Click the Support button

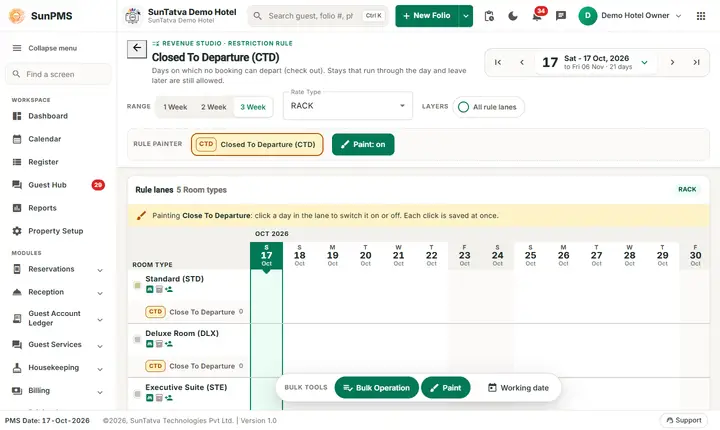click(x=684, y=420)
